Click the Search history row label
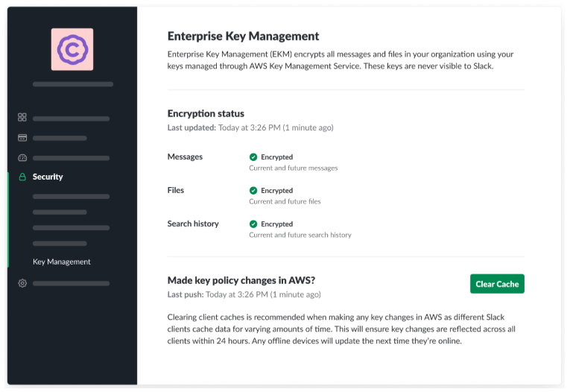570x392 pixels. coord(193,224)
